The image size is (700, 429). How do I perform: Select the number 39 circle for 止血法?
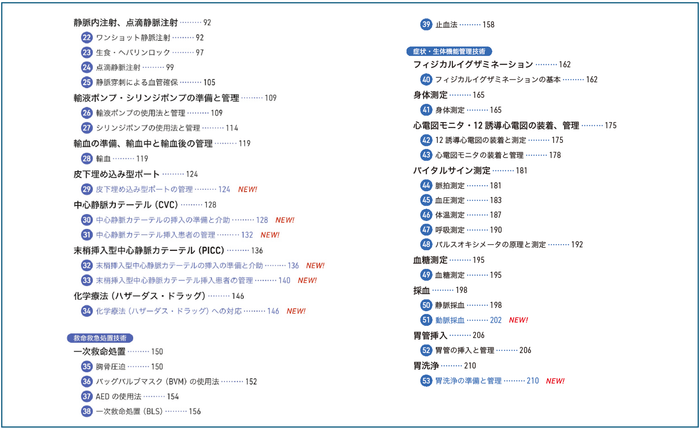426,24
